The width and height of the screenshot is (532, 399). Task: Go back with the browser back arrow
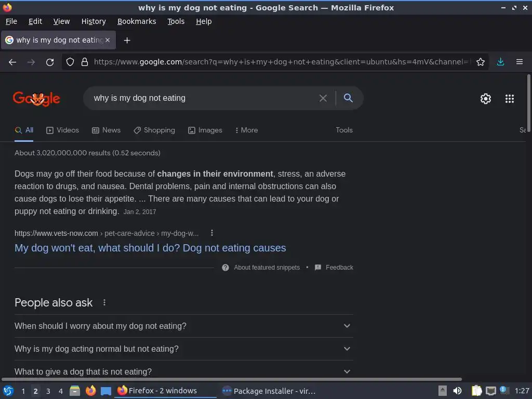coord(12,62)
